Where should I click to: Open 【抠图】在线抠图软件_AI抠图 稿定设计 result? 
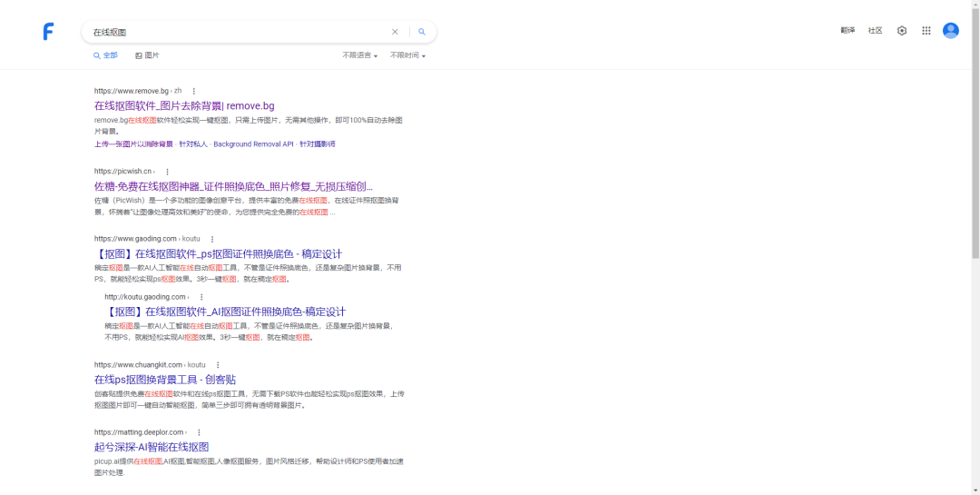tap(225, 312)
